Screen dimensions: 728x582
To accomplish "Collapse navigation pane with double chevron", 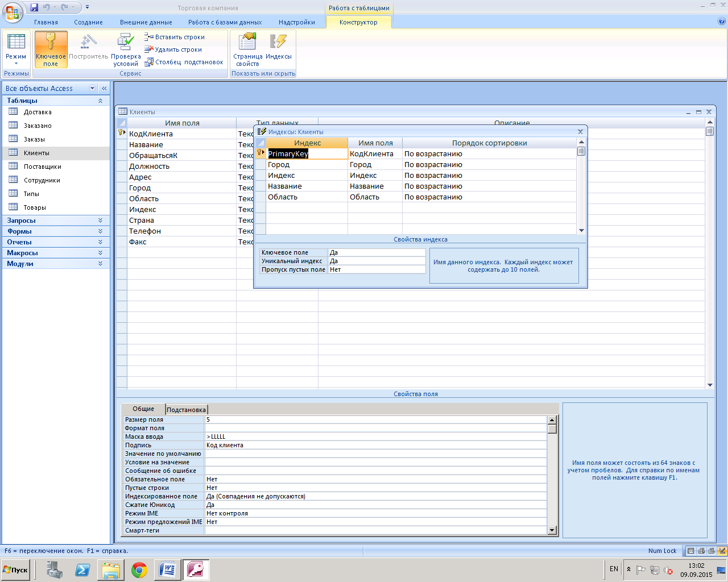I will pyautogui.click(x=104, y=89).
